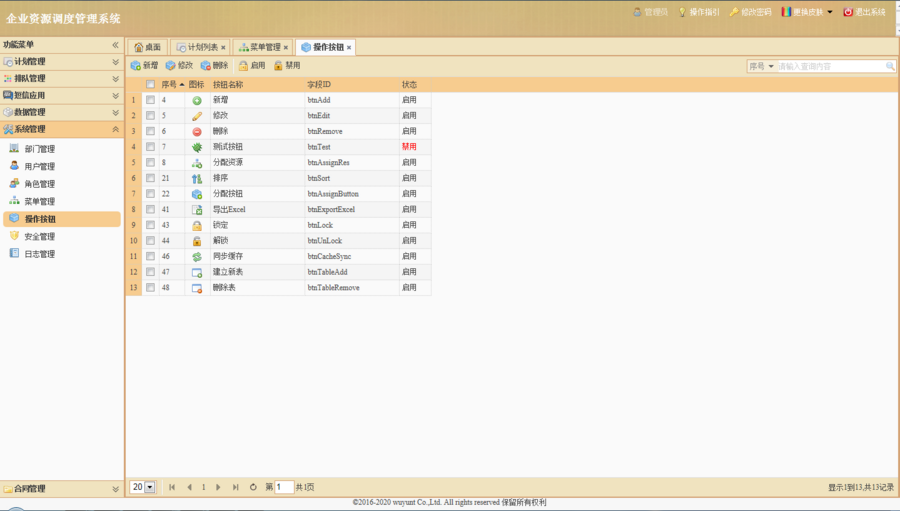Check the checkbox for btnSort row
The width and height of the screenshot is (900, 511).
(150, 178)
